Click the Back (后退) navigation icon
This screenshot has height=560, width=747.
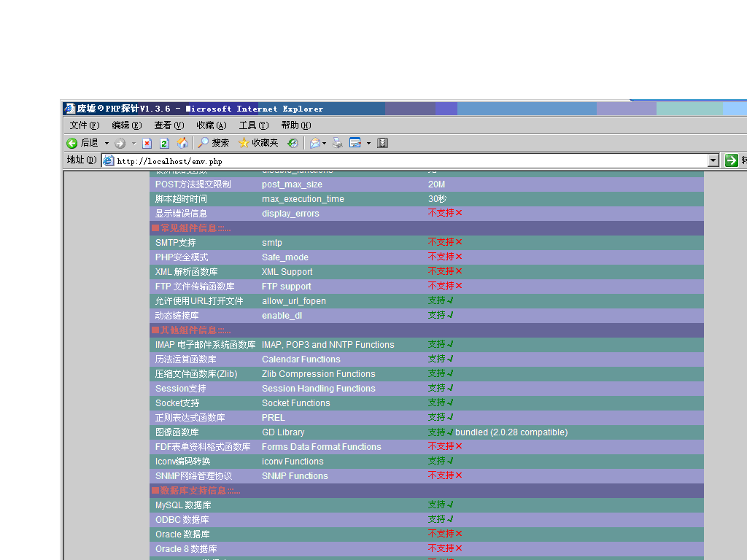[x=72, y=142]
